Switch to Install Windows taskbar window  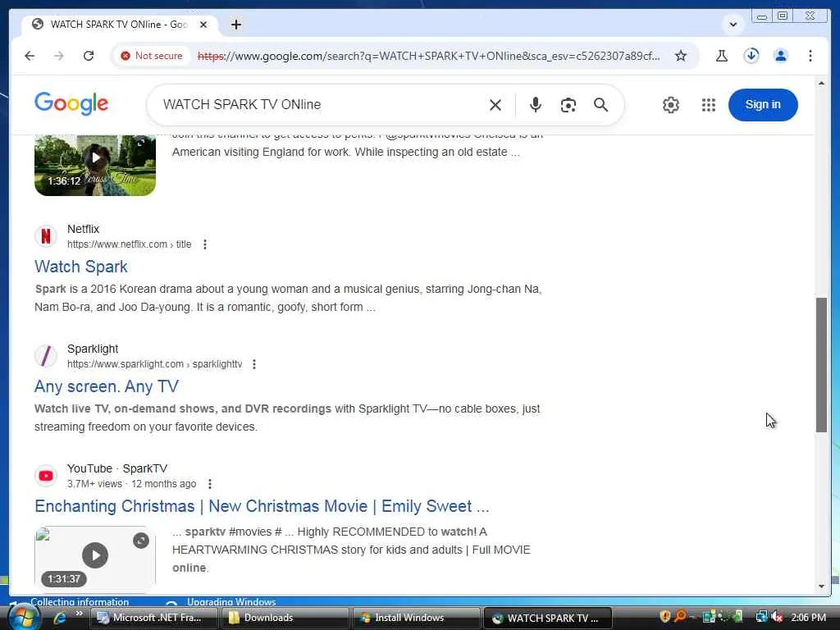pos(417,618)
